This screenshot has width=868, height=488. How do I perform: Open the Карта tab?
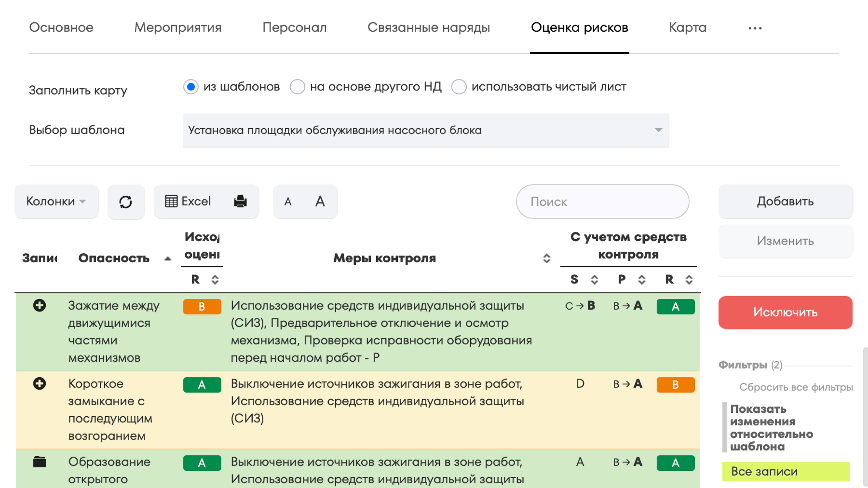coord(687,27)
